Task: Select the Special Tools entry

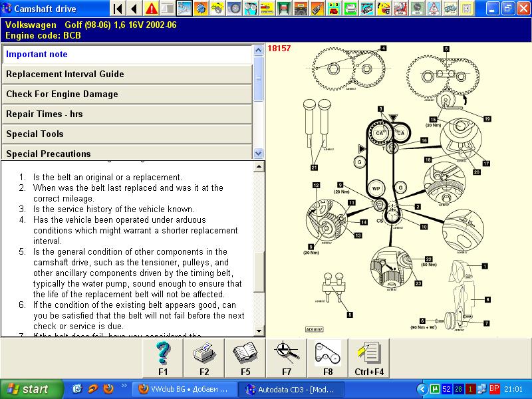Action: tap(126, 134)
